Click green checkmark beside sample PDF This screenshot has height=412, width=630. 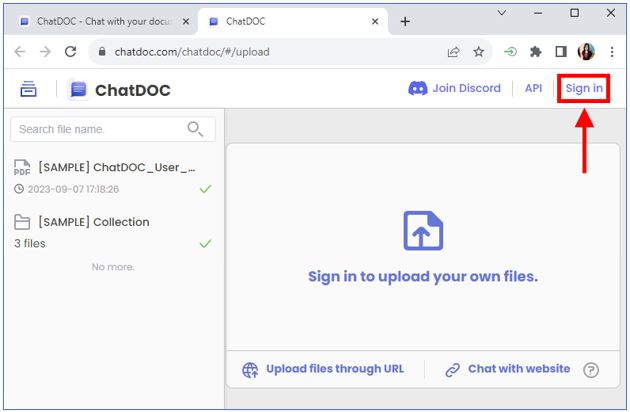[205, 189]
